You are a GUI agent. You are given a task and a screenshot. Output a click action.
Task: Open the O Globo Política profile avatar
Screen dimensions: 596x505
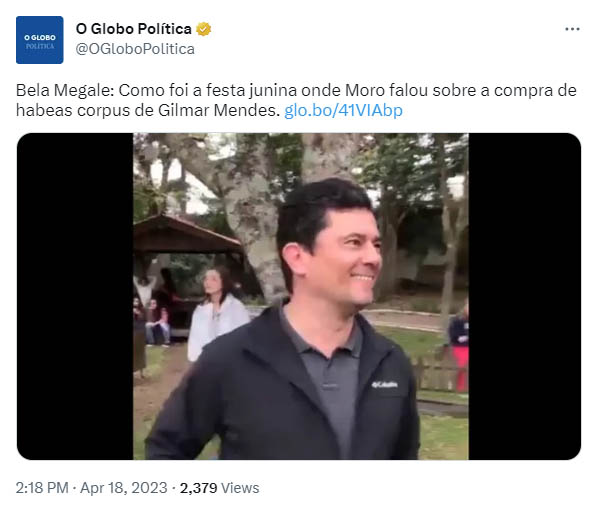(40, 40)
